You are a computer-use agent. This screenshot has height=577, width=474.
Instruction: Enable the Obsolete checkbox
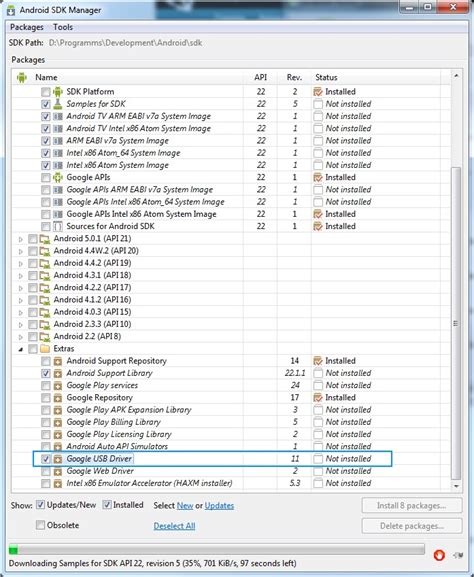click(40, 525)
